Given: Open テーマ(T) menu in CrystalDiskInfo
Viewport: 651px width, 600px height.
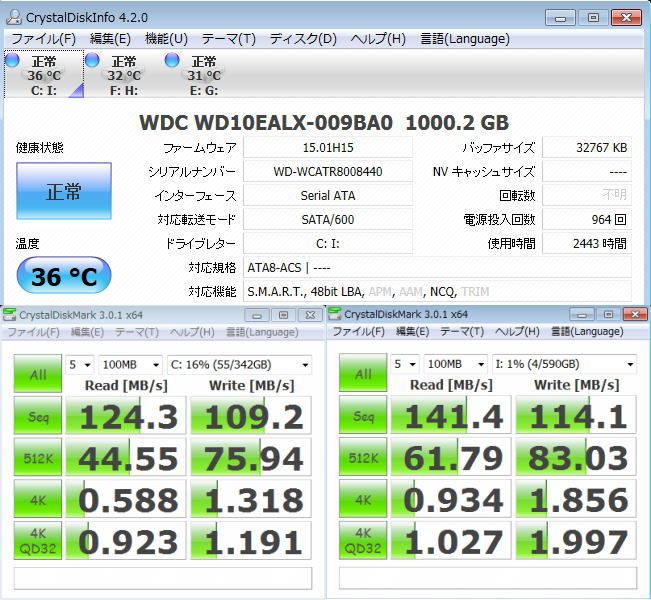Looking at the screenshot, I should click(x=229, y=39).
